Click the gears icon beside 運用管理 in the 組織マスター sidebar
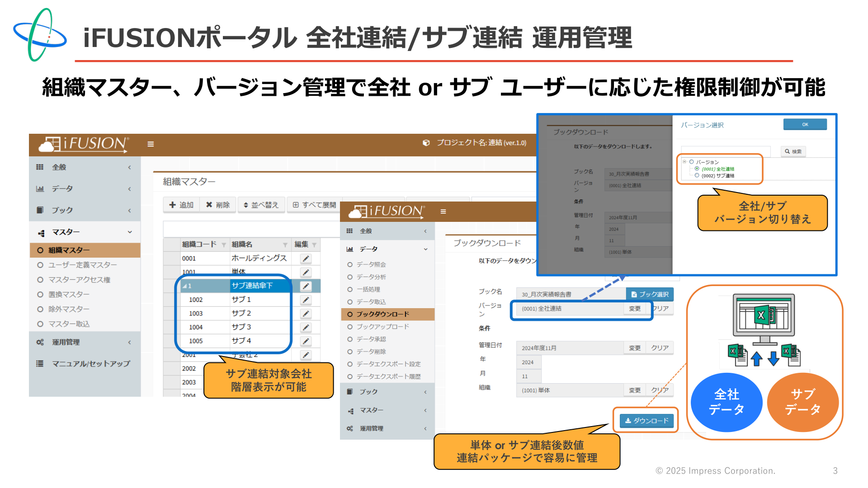 click(x=40, y=343)
